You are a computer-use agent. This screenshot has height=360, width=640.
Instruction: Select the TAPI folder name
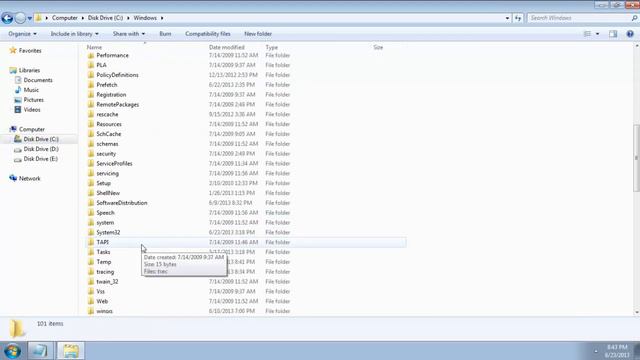click(102, 242)
